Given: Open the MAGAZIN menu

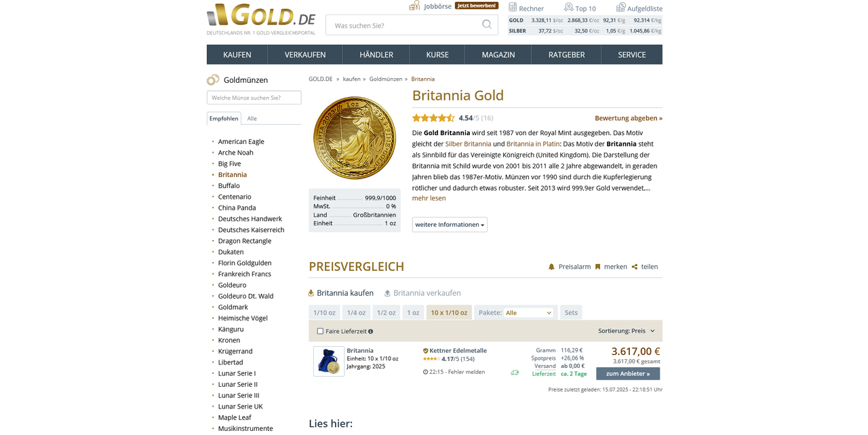Looking at the screenshot, I should click(x=498, y=54).
